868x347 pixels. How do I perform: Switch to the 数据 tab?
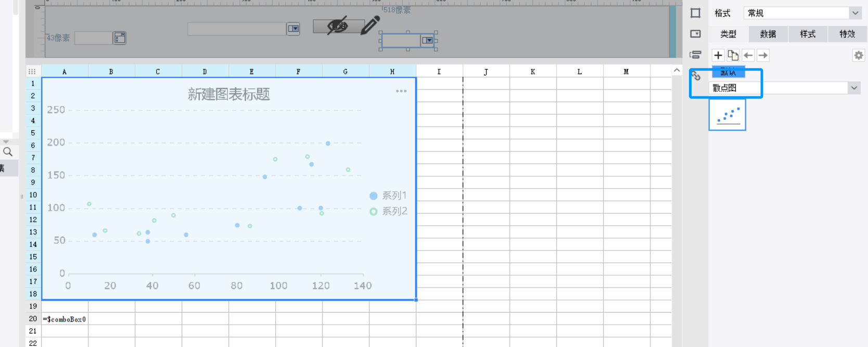pyautogui.click(x=768, y=34)
